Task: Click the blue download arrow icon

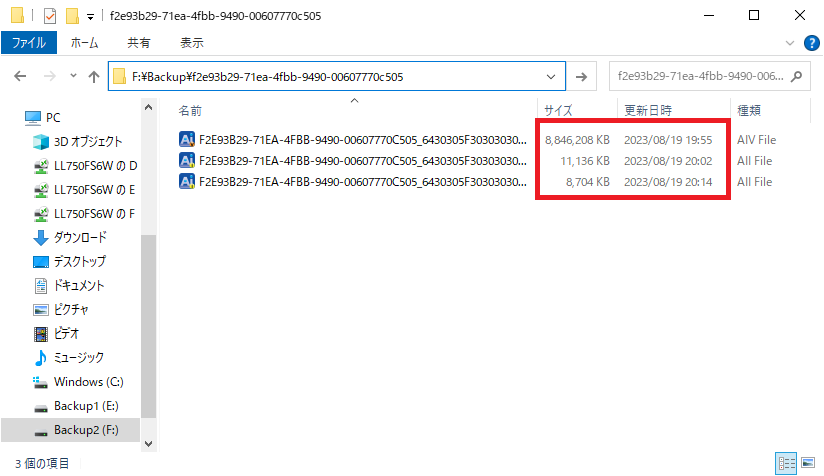Action: pyautogui.click(x=41, y=238)
